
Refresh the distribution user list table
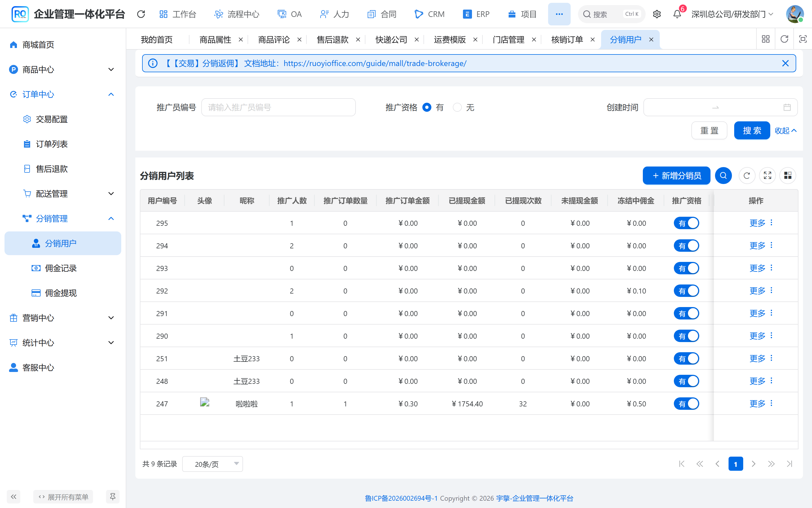pos(747,175)
